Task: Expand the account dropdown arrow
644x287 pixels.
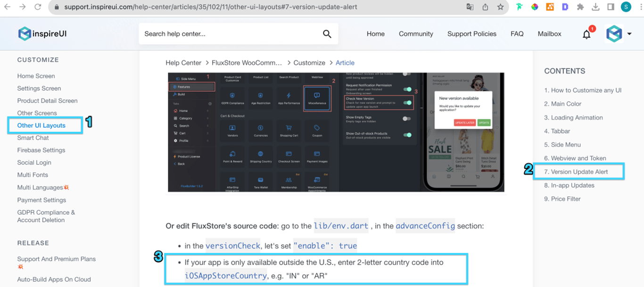Action: click(x=629, y=34)
